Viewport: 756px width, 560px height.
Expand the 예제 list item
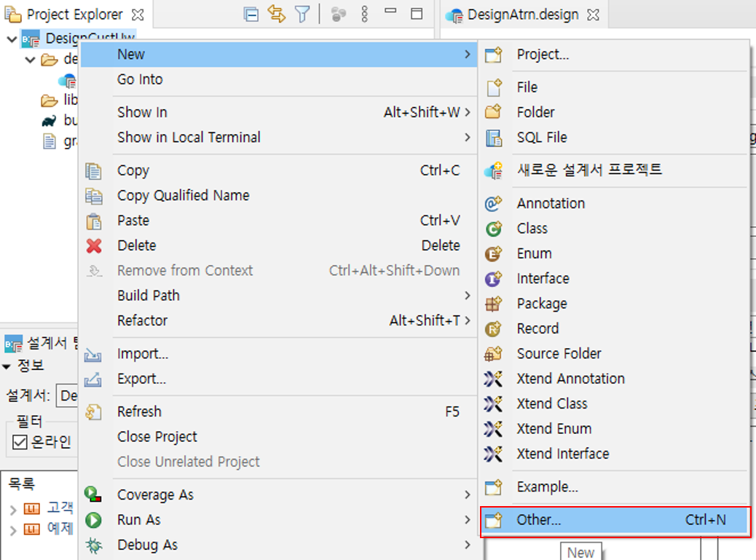13,529
